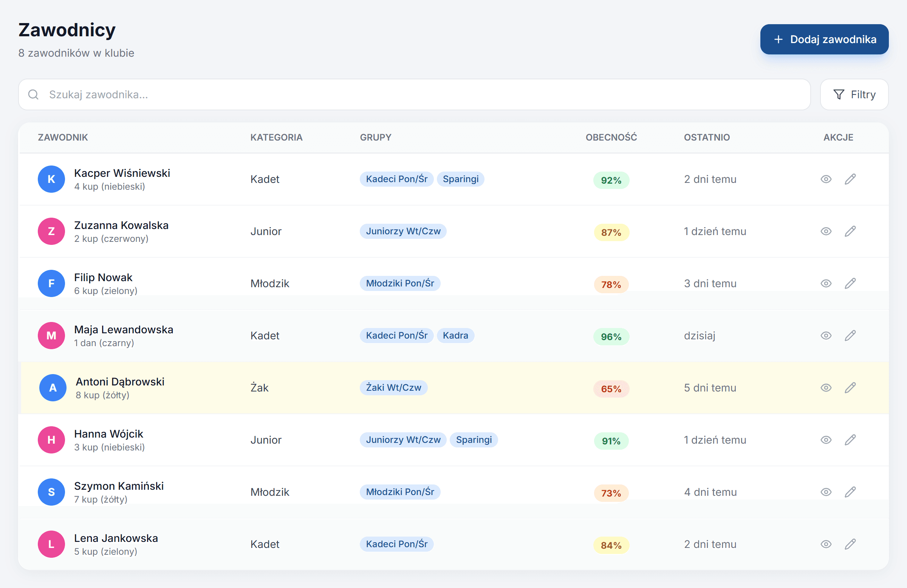
Task: Click the Kategoria column header
Action: 276,138
